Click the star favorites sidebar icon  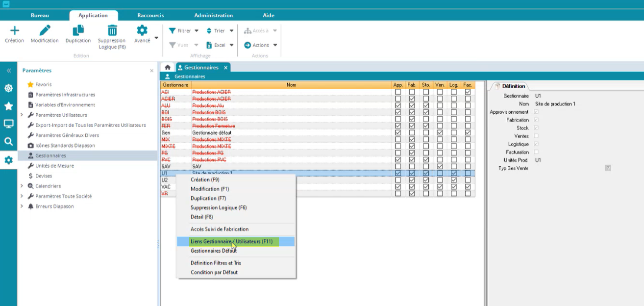tap(8, 106)
